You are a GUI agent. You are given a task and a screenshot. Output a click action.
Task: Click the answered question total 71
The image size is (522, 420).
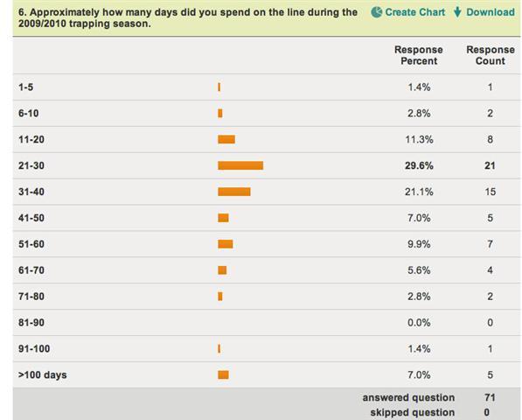point(490,397)
